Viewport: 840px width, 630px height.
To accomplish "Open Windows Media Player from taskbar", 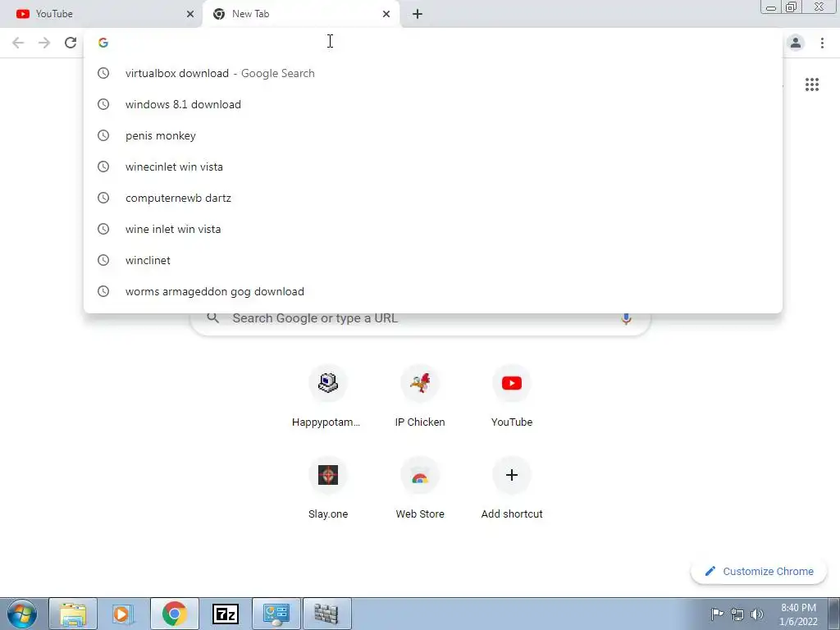I will coord(123,614).
